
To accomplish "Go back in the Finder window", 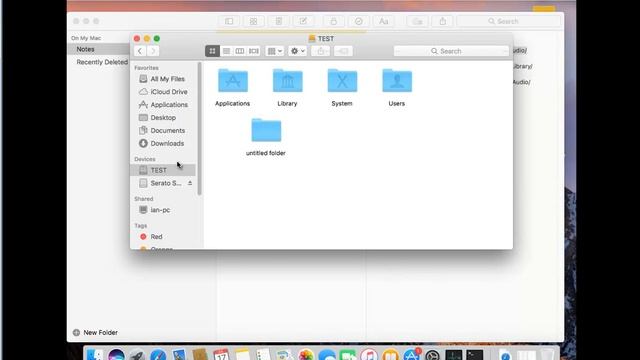I will coord(140,51).
